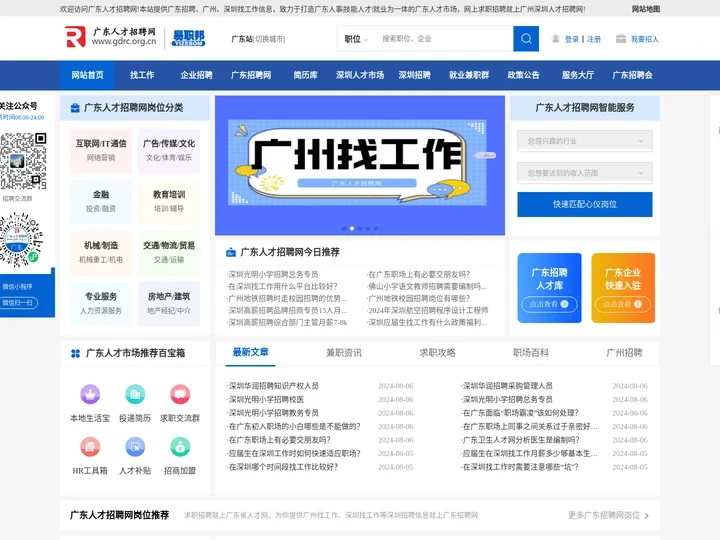Select 教育培训 job category

[169, 202]
